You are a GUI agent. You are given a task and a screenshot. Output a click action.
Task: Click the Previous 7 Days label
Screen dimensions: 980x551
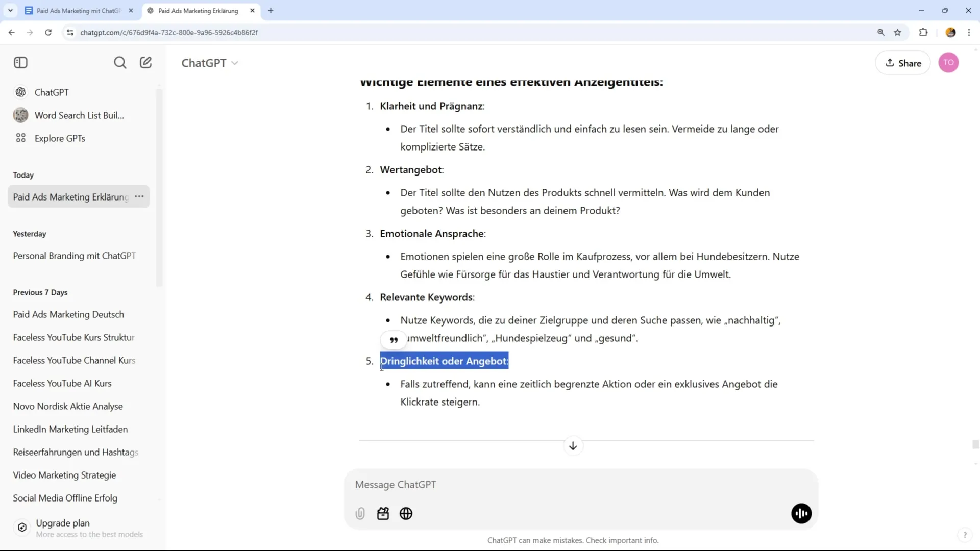[x=40, y=292]
